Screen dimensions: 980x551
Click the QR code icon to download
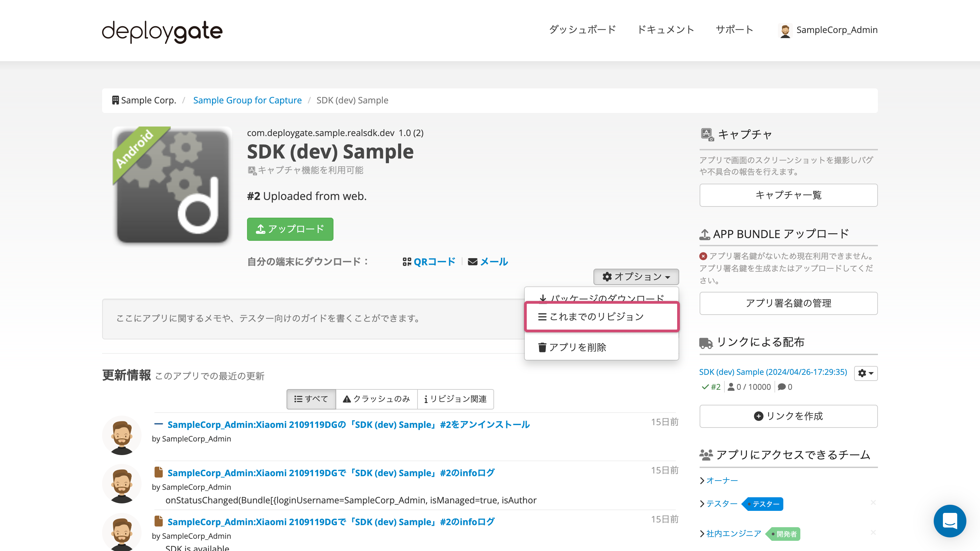[x=407, y=261]
